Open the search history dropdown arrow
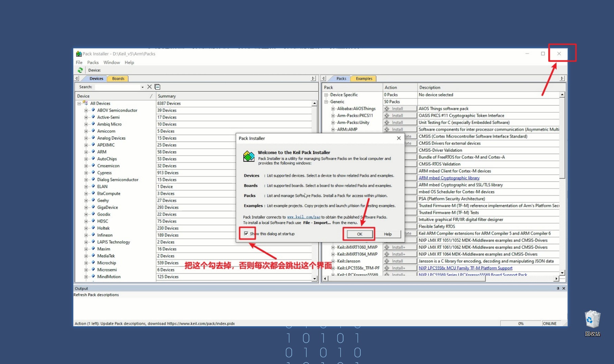Viewport: 614px width, 364px height. point(142,87)
